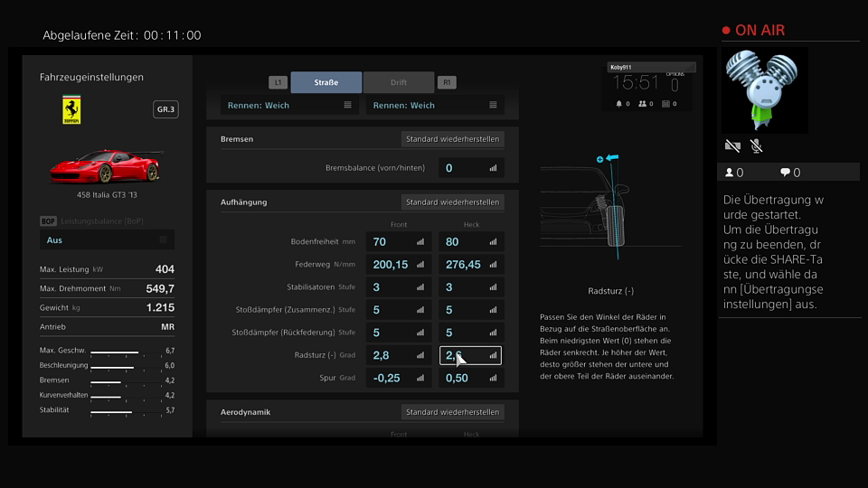Open the BoP Aus dropdown
Viewport: 868px width, 488px height.
point(107,240)
